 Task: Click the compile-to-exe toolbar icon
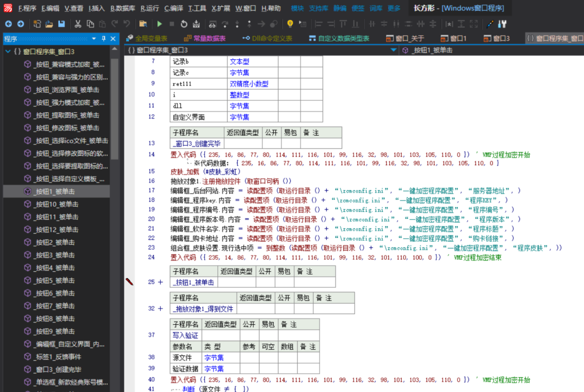[196, 24]
